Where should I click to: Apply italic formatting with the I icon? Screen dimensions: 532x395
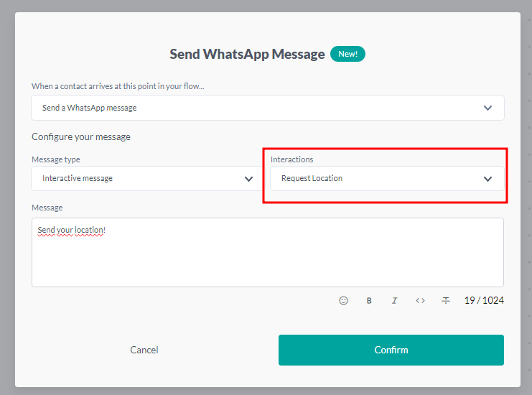tap(394, 300)
